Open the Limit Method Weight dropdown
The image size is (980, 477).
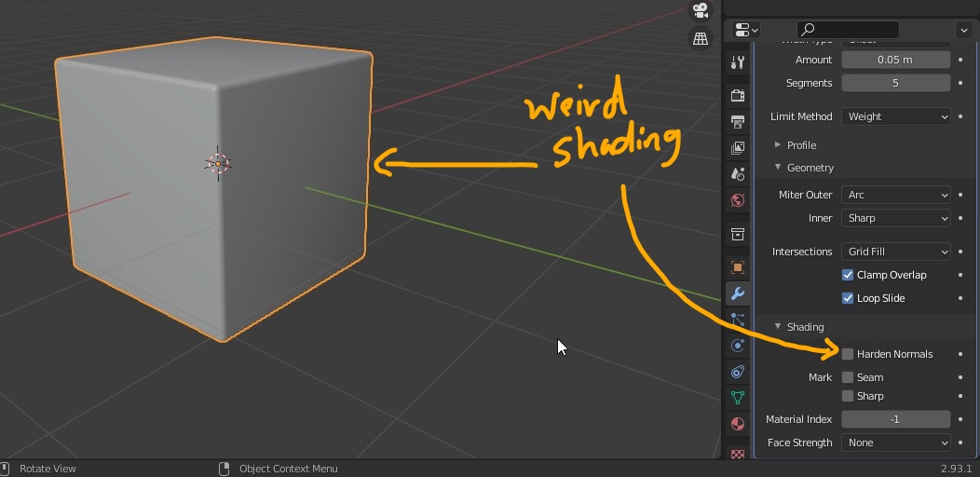[x=895, y=116]
